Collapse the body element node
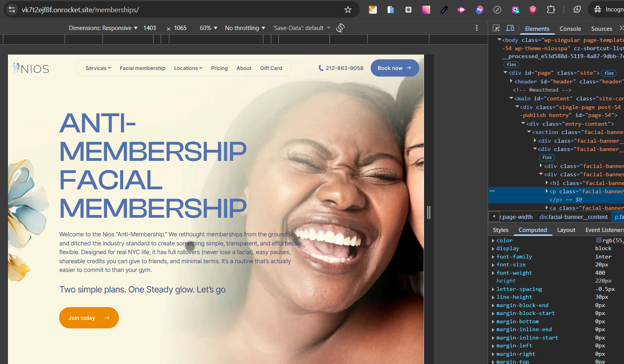Viewport: 624px width, 364px height. [500, 40]
